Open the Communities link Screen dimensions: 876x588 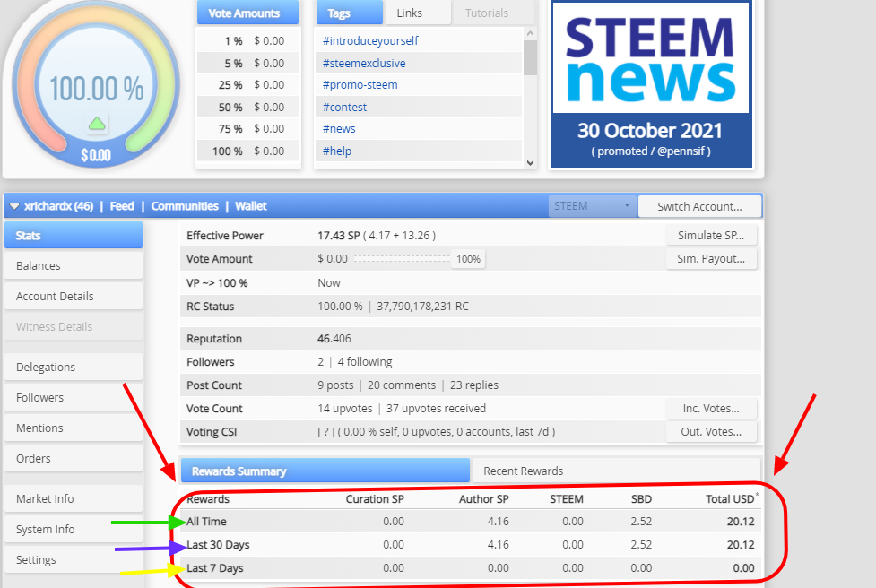tap(185, 206)
